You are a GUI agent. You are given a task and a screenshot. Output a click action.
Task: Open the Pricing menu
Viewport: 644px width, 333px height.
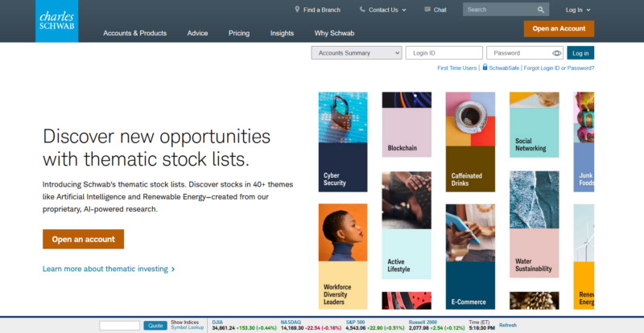[239, 33]
